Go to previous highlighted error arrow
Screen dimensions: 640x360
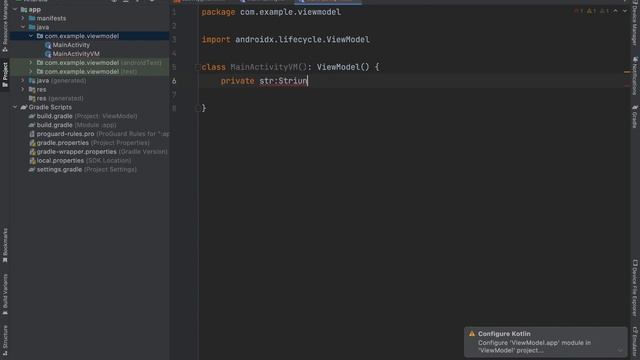click(616, 11)
